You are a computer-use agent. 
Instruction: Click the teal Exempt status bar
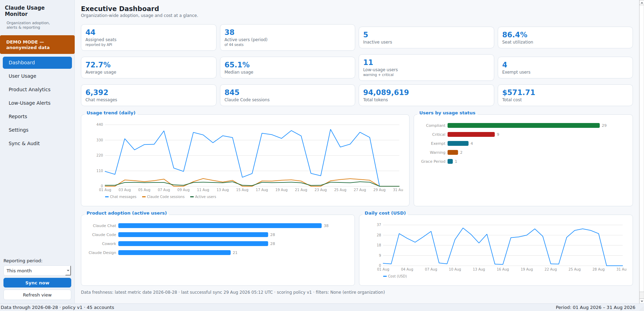pos(458,143)
